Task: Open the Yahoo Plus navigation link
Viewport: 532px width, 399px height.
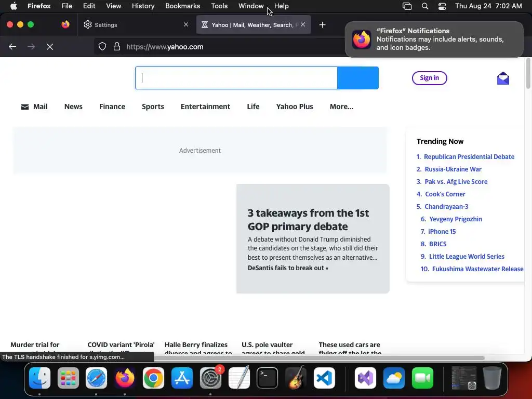Action: [295, 107]
